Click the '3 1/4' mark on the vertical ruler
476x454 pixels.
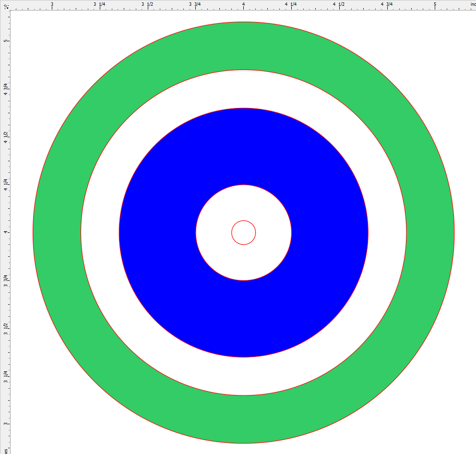(x=5, y=376)
